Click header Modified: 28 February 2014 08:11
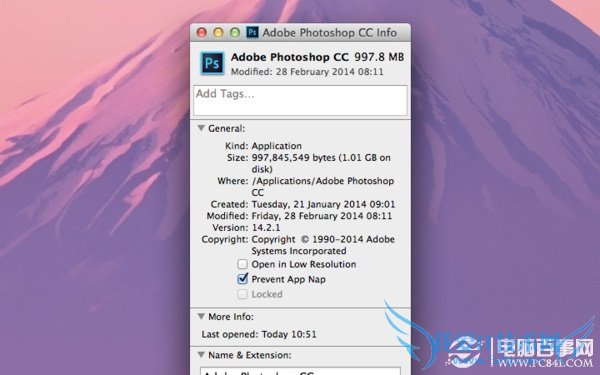 307,72
